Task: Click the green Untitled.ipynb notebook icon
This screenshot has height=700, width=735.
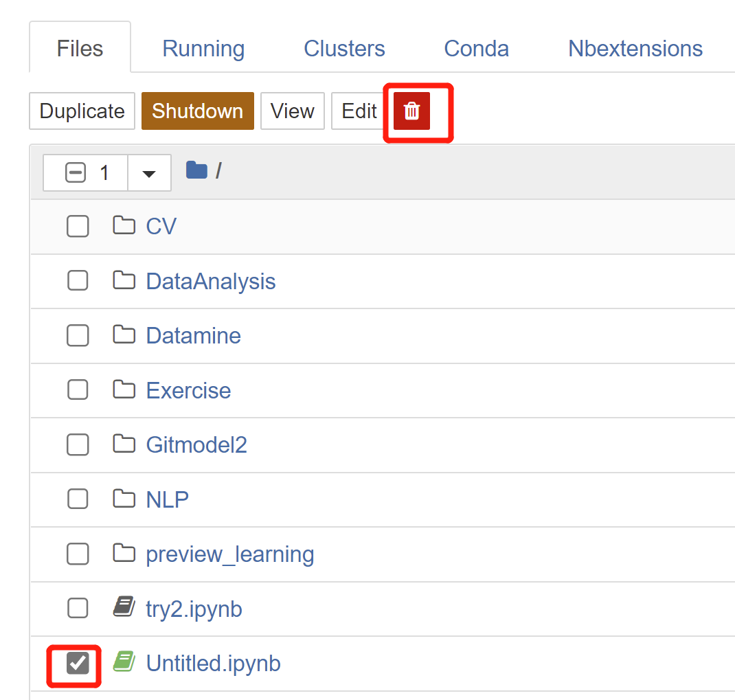Action: [124, 662]
